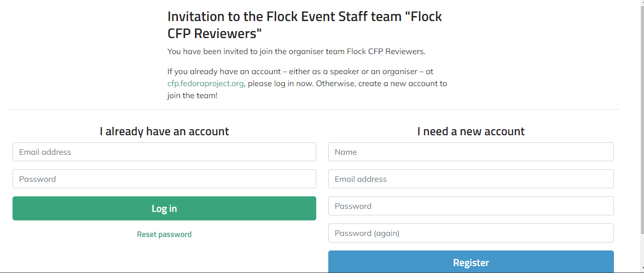The width and height of the screenshot is (644, 273).
Task: Click the blue Register button
Action: 471,262
